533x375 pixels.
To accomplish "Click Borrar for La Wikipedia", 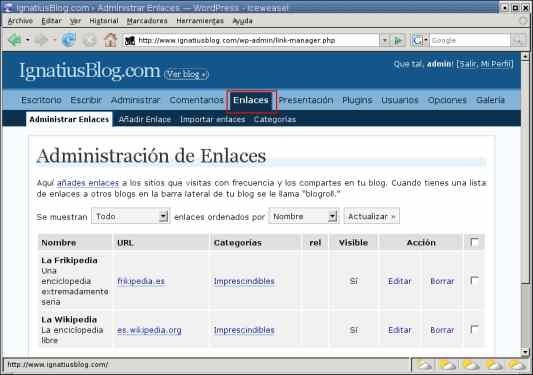I will pyautogui.click(x=442, y=330).
